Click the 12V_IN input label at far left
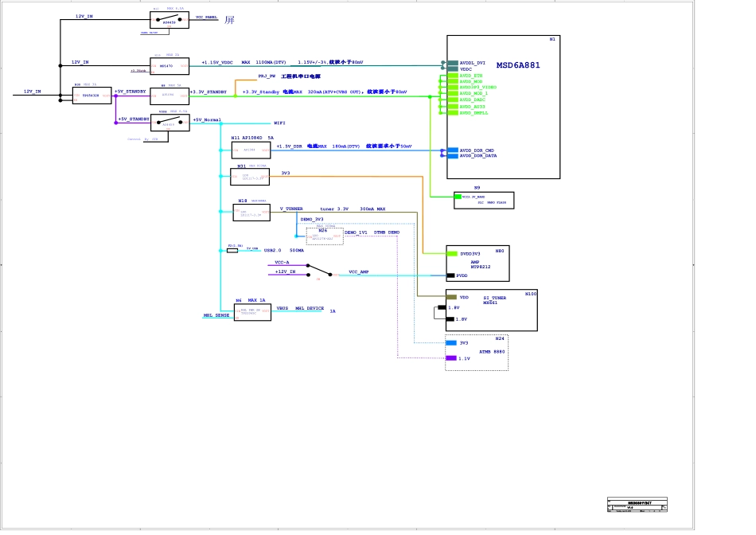The width and height of the screenshot is (756, 535). pyautogui.click(x=32, y=92)
